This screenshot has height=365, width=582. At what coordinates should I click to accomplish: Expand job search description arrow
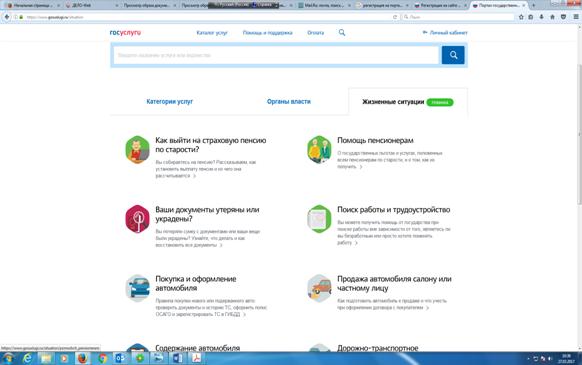click(x=356, y=243)
